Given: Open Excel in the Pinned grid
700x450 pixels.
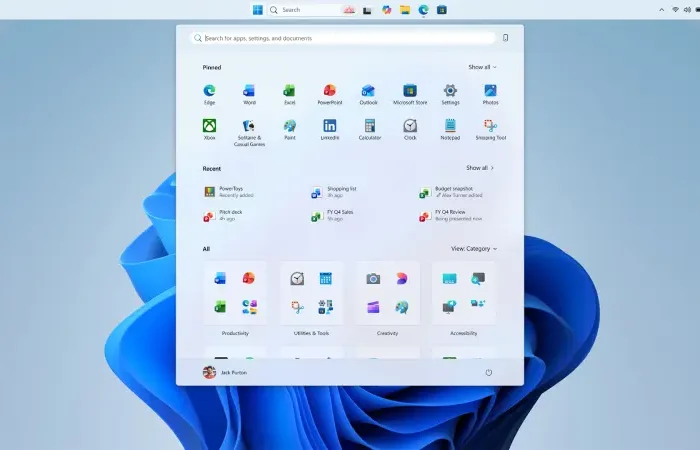Looking at the screenshot, I should point(289,94).
